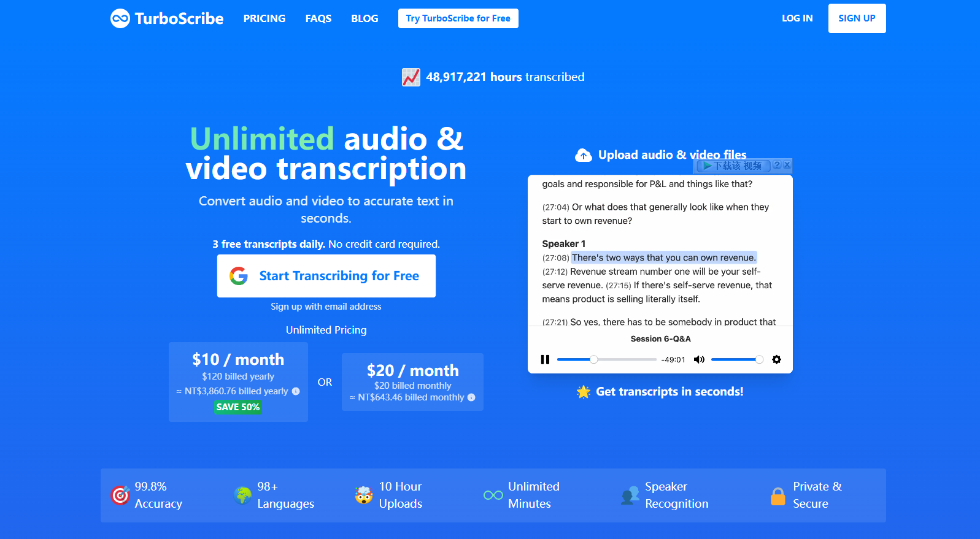Open player settings gear icon
This screenshot has height=539, width=980.
(777, 360)
